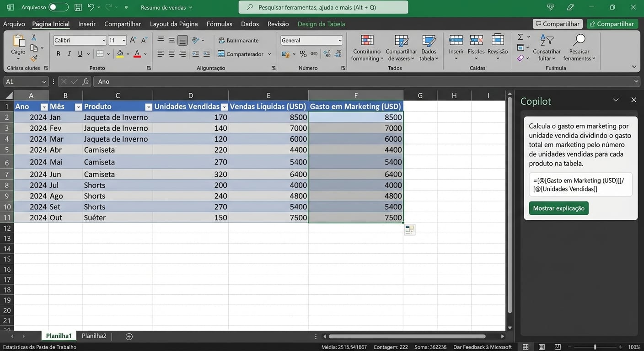Apply underline formatting
This screenshot has width=644, height=351.
pyautogui.click(x=79, y=53)
